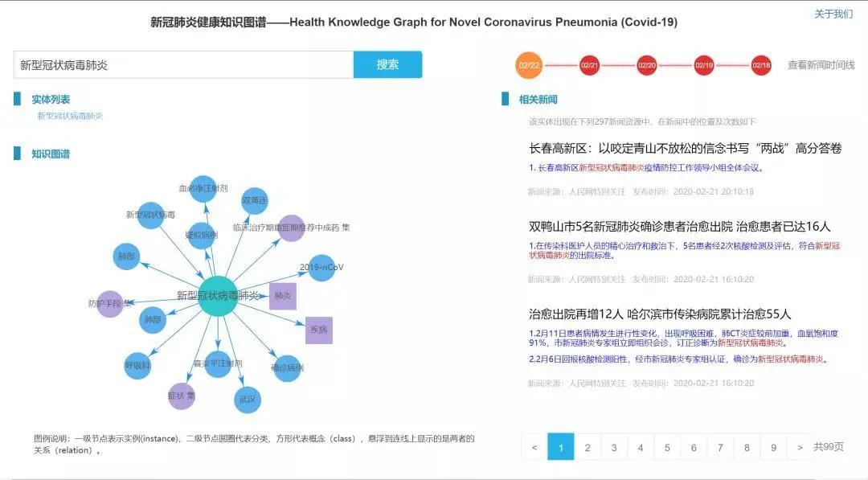Click the 2019-nCoV graph node
Image resolution: width=868 pixels, height=480 pixels.
[321, 268]
